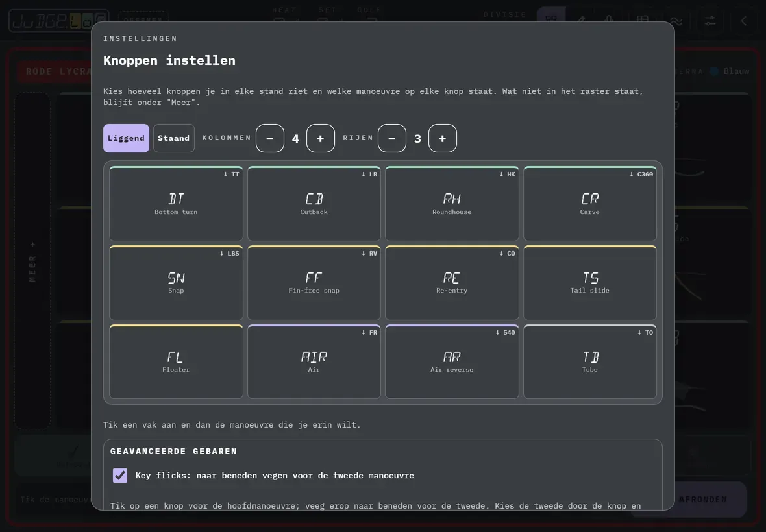Screen dimensions: 766x532
Task: Choose the AR Air reverse cell
Action: coord(452,361)
